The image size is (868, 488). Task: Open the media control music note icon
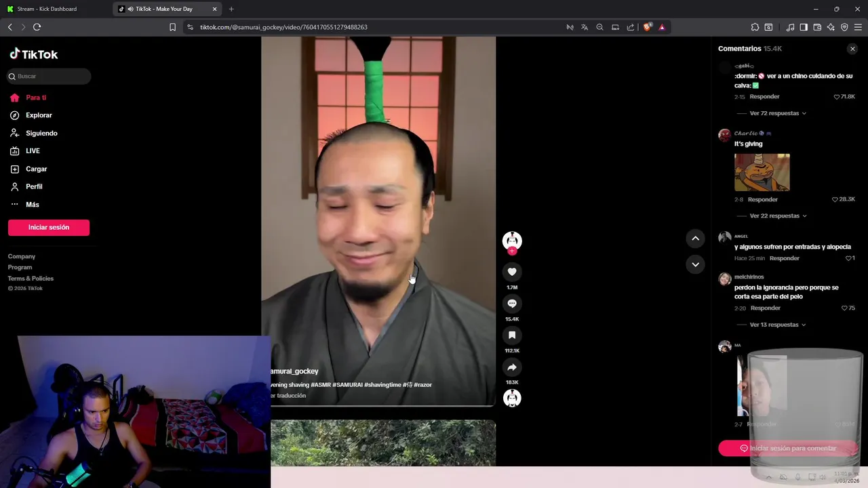[790, 27]
